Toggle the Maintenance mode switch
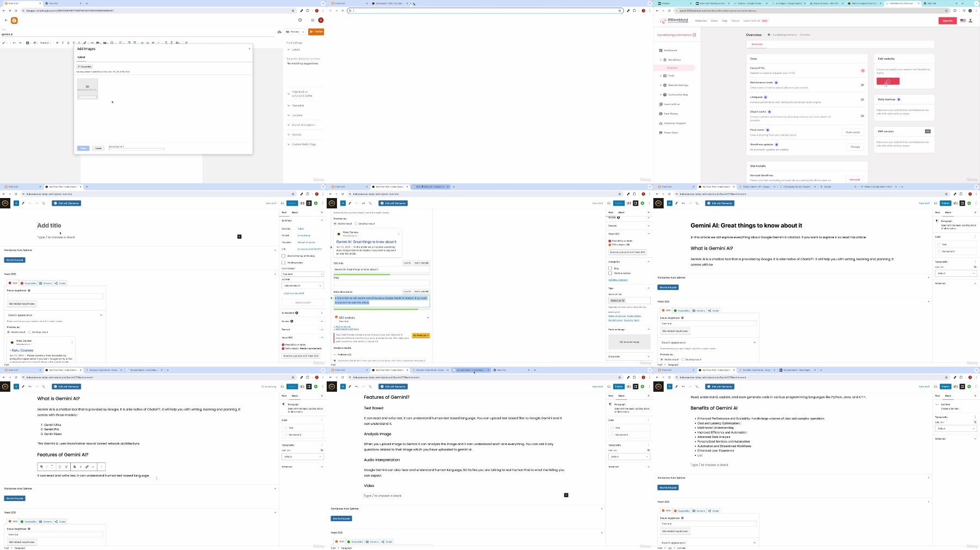The height and width of the screenshot is (550, 980). (x=862, y=85)
